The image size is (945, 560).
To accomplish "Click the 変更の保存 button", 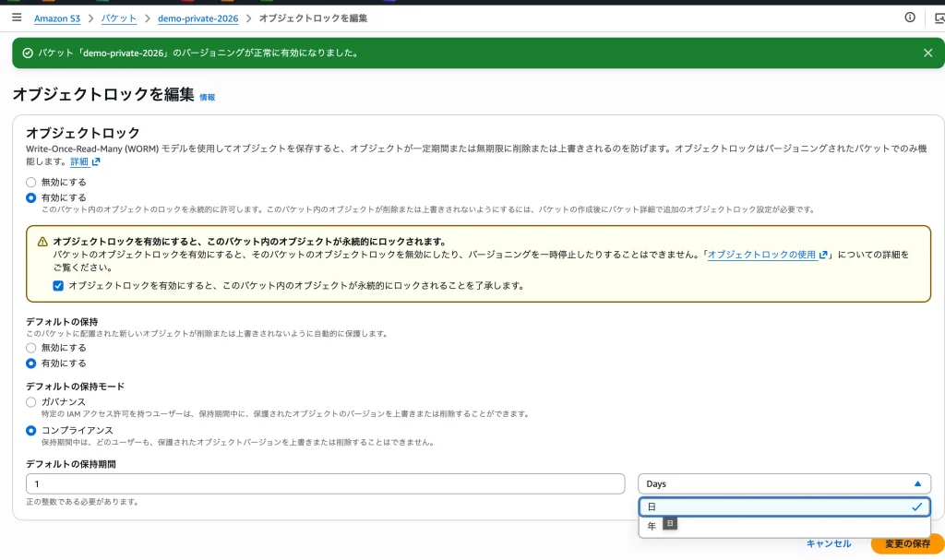I will click(x=906, y=543).
